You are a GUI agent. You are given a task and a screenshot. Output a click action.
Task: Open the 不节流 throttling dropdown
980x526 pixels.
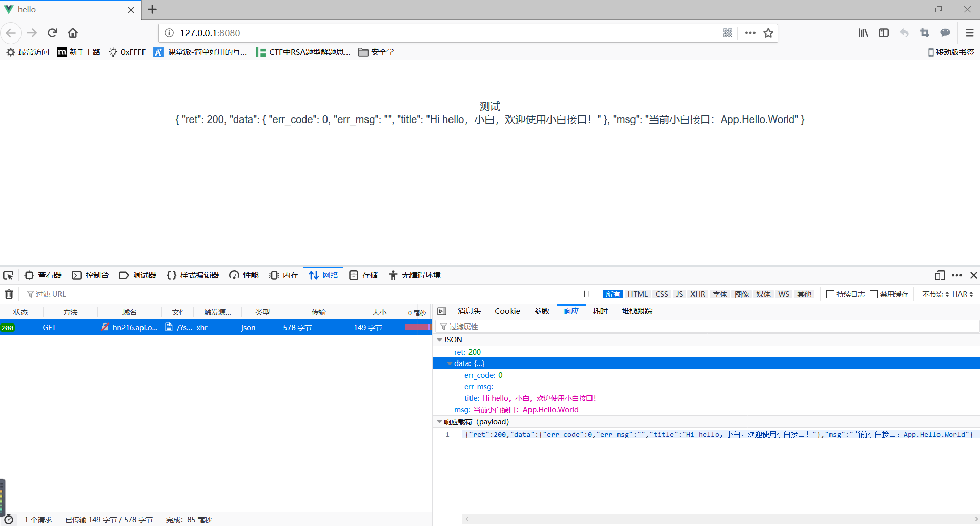[935, 294]
